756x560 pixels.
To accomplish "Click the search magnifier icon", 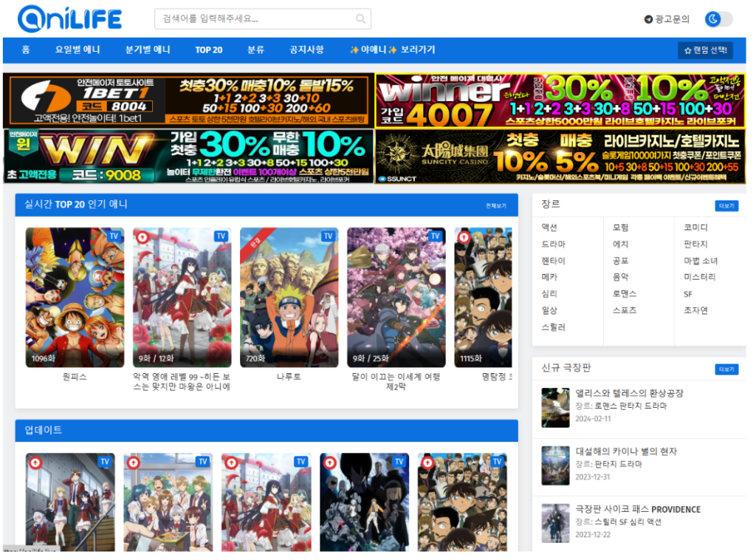I will (x=360, y=19).
